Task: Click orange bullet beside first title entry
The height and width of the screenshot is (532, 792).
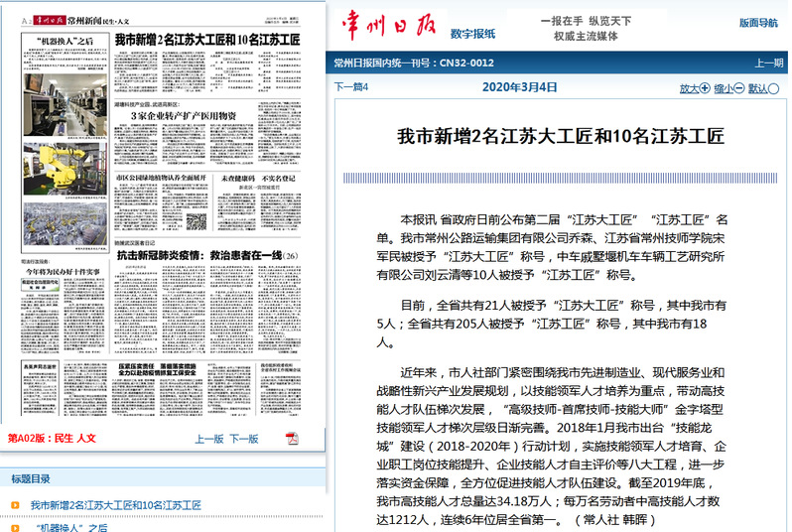Action: [x=15, y=505]
